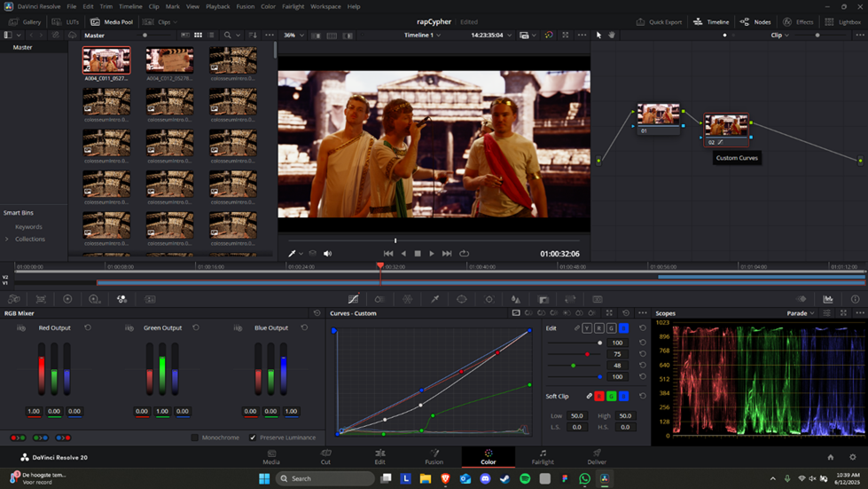This screenshot has width=868, height=489.
Task: Adjust the green intensity slider at 48
Action: click(x=574, y=366)
